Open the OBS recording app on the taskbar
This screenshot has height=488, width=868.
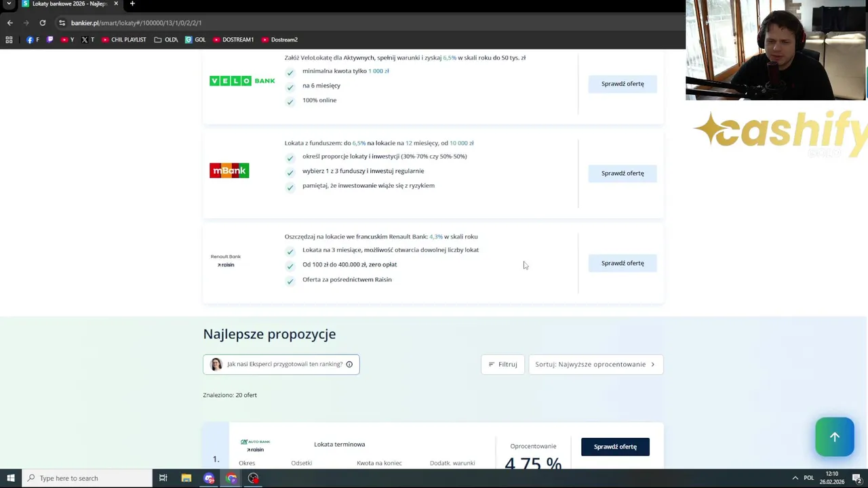point(253,478)
